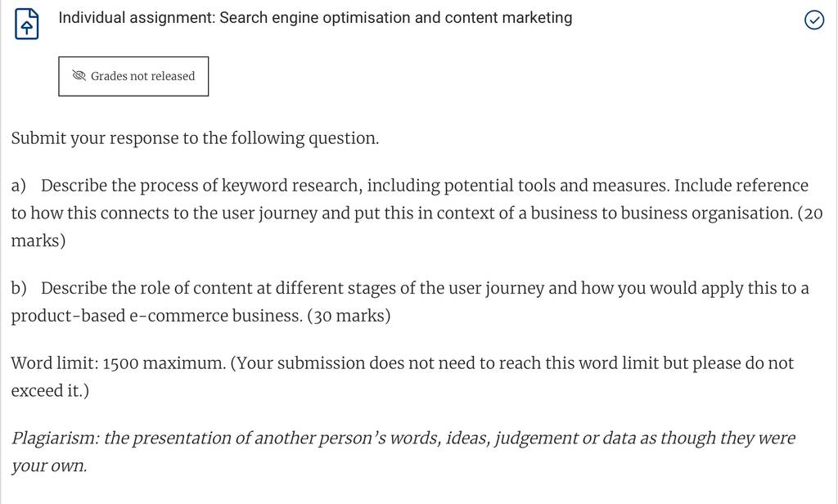The height and width of the screenshot is (504, 838).
Task: Click the 'a)' label of first question
Action: coord(19,186)
